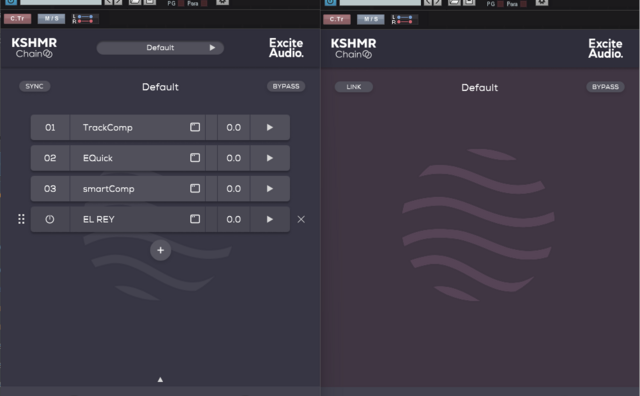Toggle LINK in the right Chain window

tap(354, 87)
